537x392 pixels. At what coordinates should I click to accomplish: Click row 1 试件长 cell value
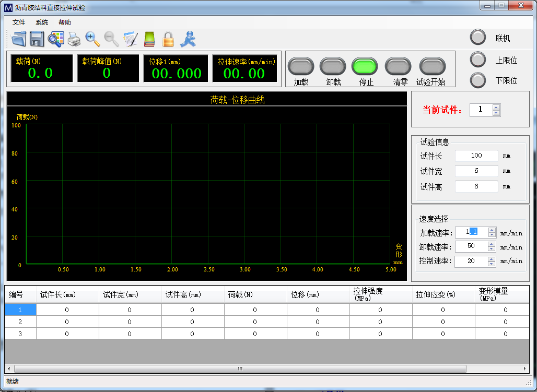pyautogui.click(x=67, y=310)
